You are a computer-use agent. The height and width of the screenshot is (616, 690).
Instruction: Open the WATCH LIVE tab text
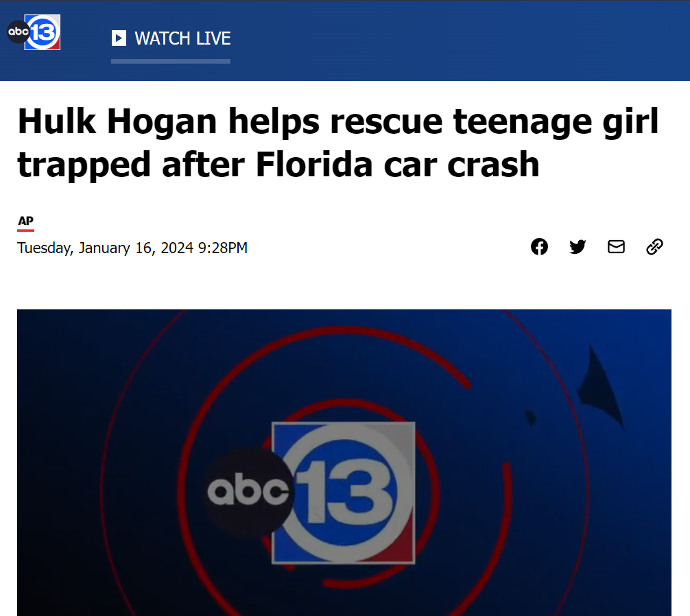click(x=182, y=38)
